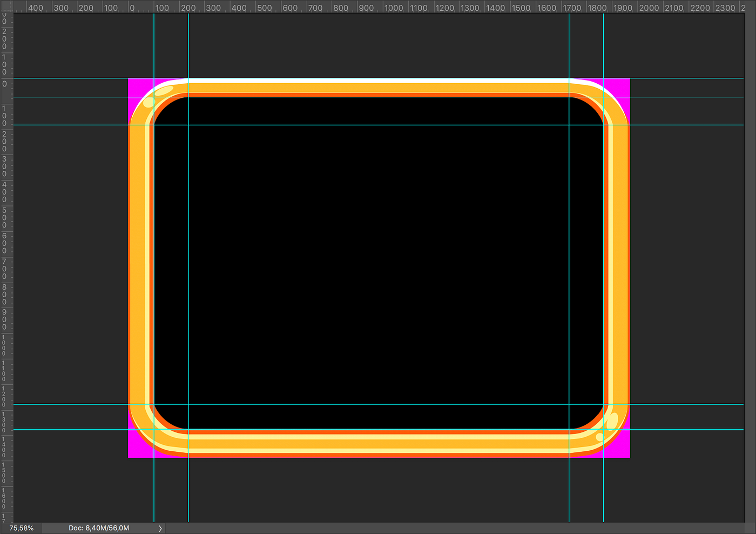The height and width of the screenshot is (534, 756).
Task: Select the rightmost vertical cyan guide
Action: [x=603, y=270]
